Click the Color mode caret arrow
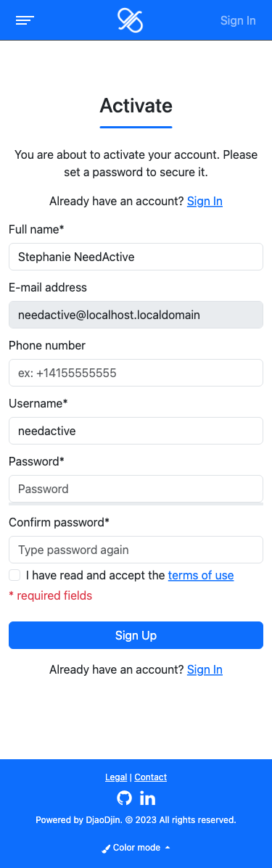 tap(168, 848)
